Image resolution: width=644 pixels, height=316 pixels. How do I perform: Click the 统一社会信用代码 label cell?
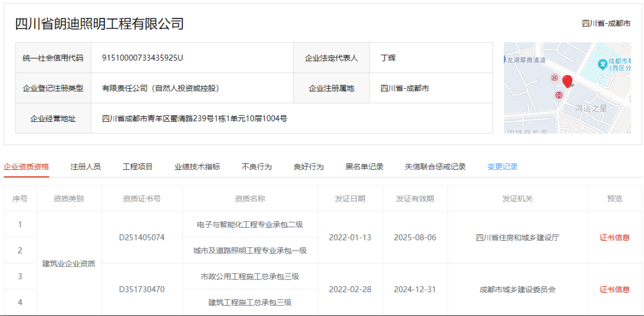[53, 58]
